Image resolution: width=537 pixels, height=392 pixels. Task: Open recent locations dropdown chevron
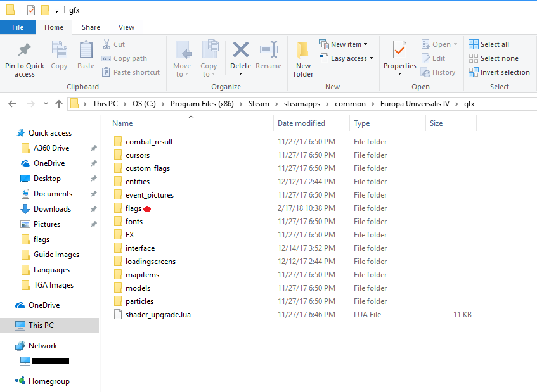(x=46, y=104)
